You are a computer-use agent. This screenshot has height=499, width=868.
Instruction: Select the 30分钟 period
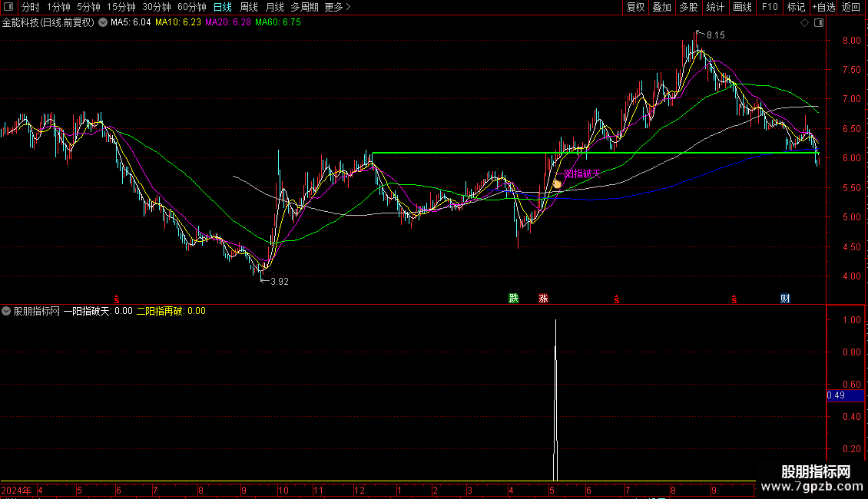[157, 7]
